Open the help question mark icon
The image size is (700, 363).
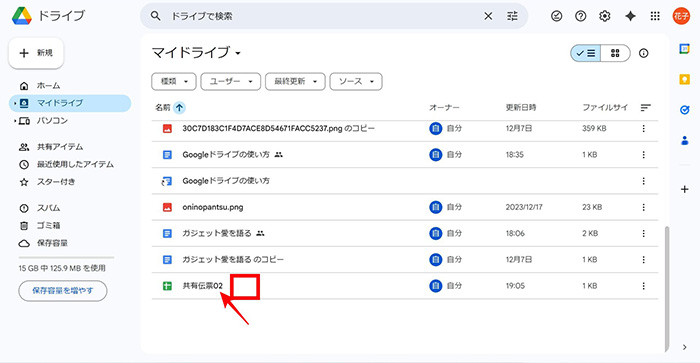[x=581, y=16]
